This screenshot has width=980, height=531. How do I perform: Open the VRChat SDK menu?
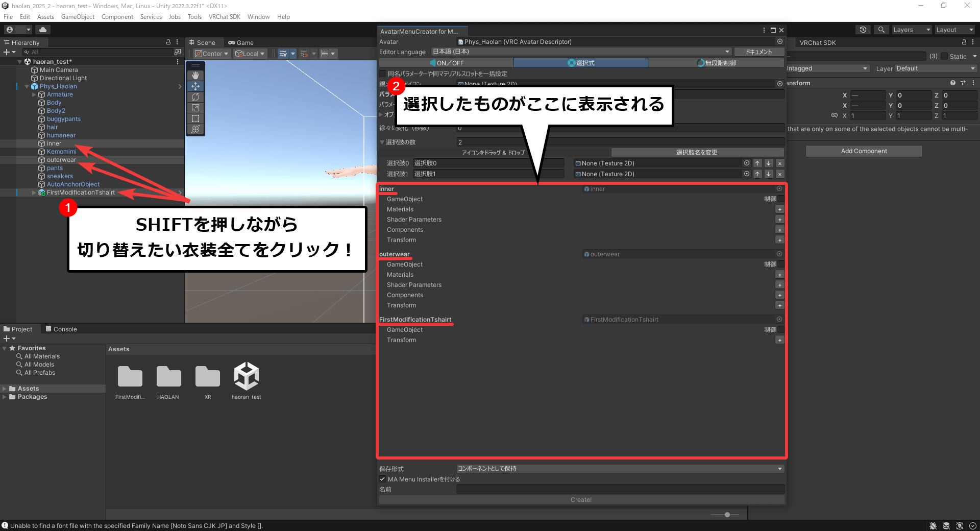(224, 17)
